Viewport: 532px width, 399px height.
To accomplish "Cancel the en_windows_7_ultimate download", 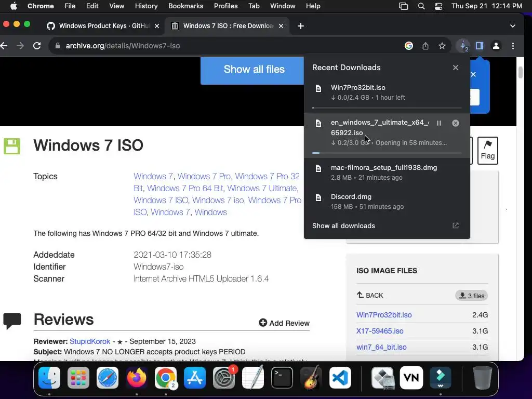I will pyautogui.click(x=456, y=123).
